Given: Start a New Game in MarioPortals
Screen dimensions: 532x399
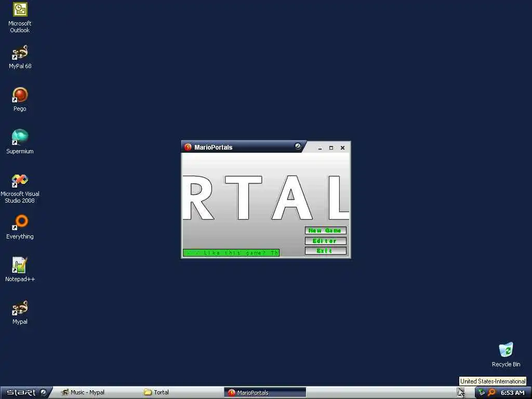Looking at the screenshot, I should click(325, 231).
